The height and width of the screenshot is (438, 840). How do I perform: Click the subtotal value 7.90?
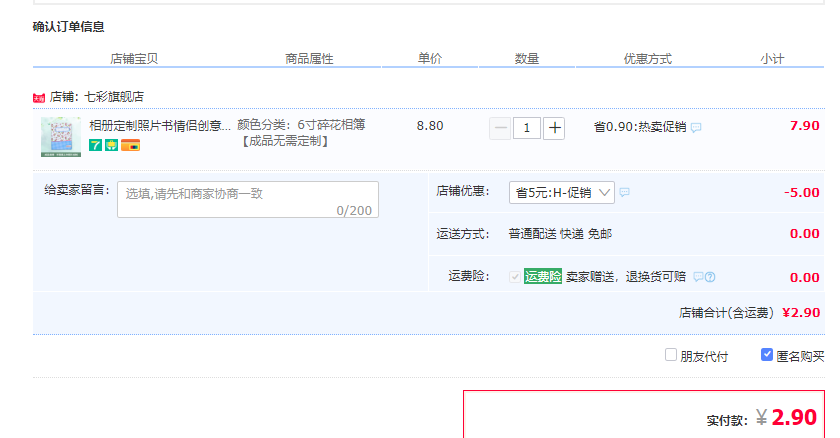[x=805, y=126]
